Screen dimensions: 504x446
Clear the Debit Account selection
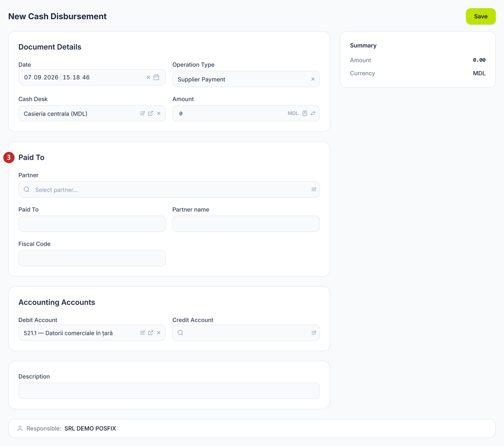(159, 333)
